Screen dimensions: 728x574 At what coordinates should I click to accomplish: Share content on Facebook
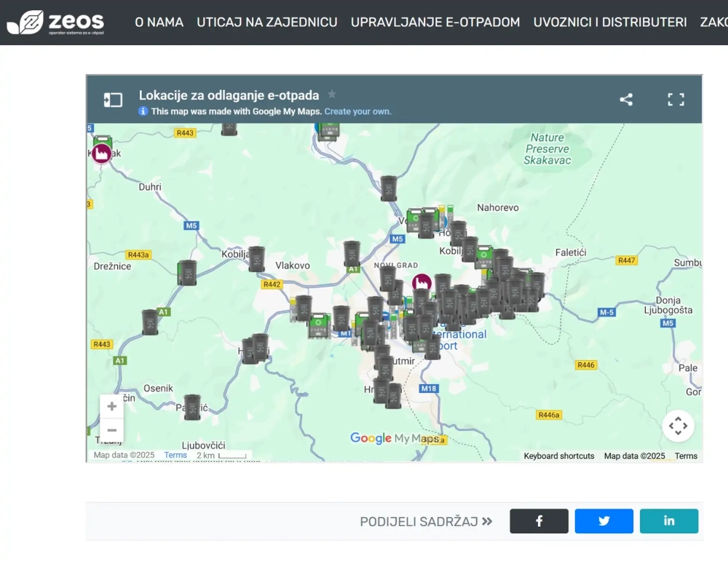(x=539, y=521)
